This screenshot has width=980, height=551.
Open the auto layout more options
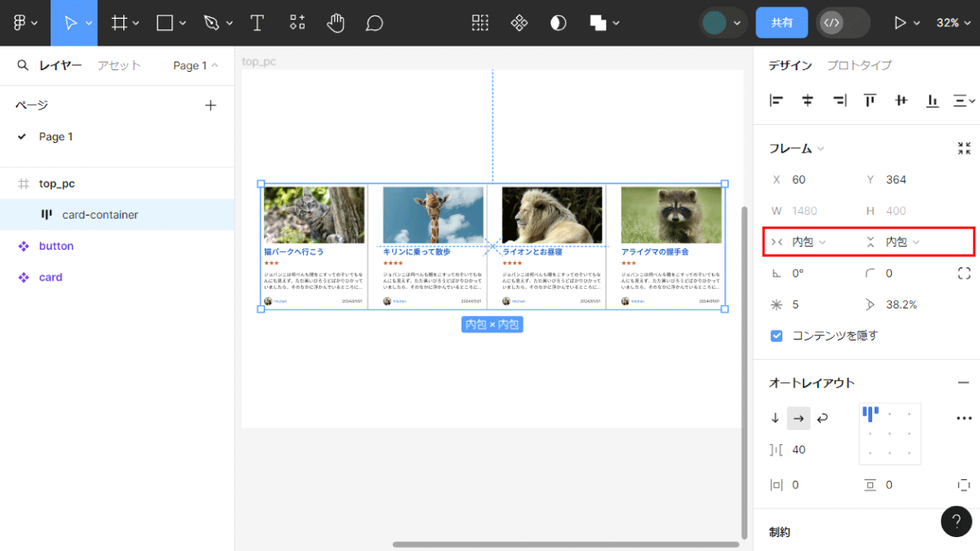tap(964, 418)
